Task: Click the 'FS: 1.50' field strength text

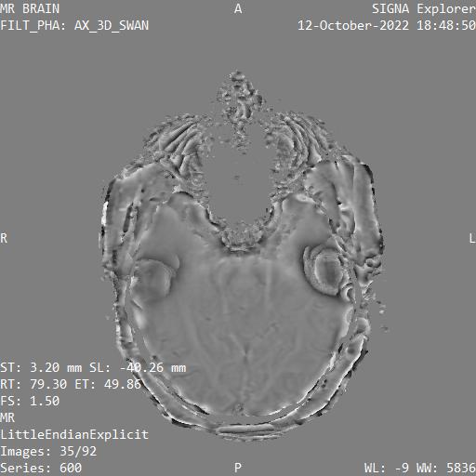Action: pos(30,401)
